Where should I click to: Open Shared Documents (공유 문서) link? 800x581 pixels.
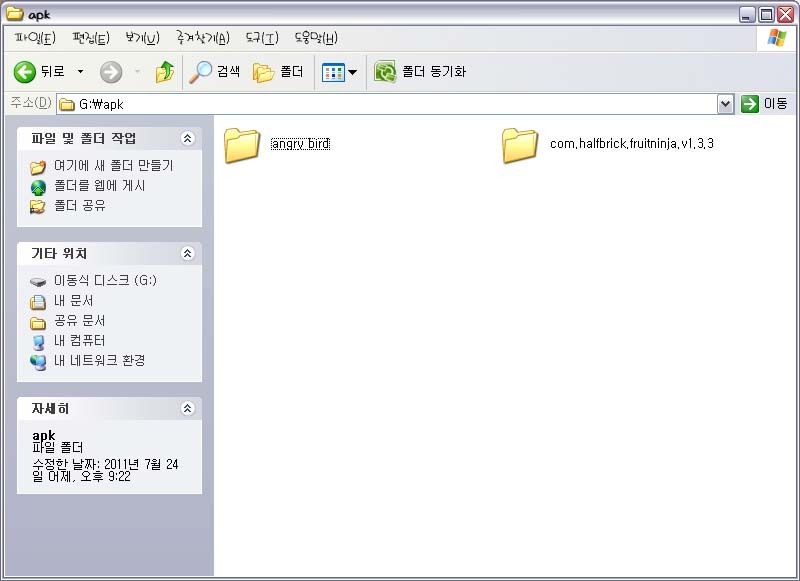(80, 320)
